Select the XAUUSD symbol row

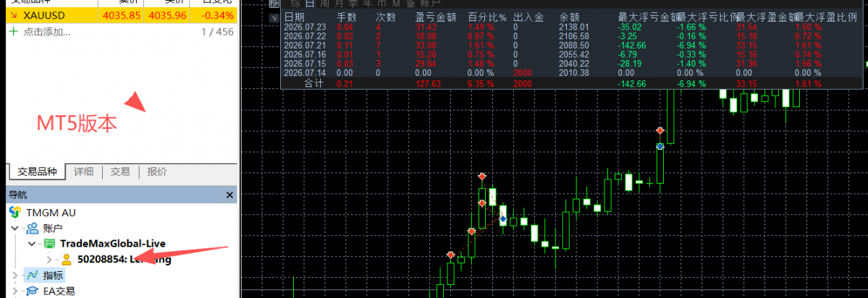tap(122, 15)
